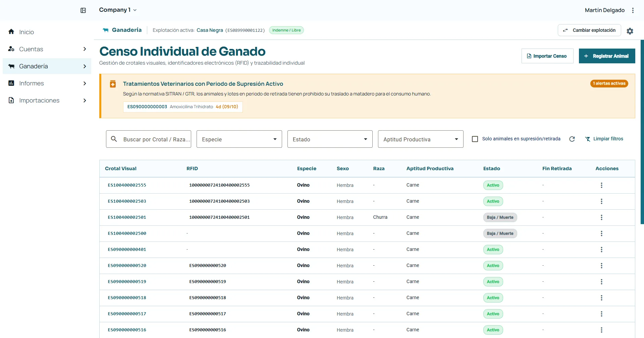This screenshot has width=644, height=338.
Task: Open the user options three-dot menu
Action: pos(633,10)
